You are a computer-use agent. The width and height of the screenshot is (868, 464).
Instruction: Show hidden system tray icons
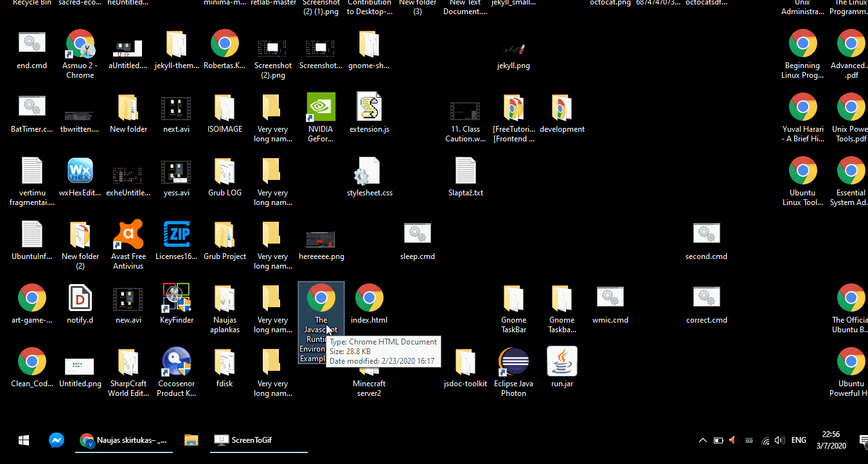click(703, 440)
